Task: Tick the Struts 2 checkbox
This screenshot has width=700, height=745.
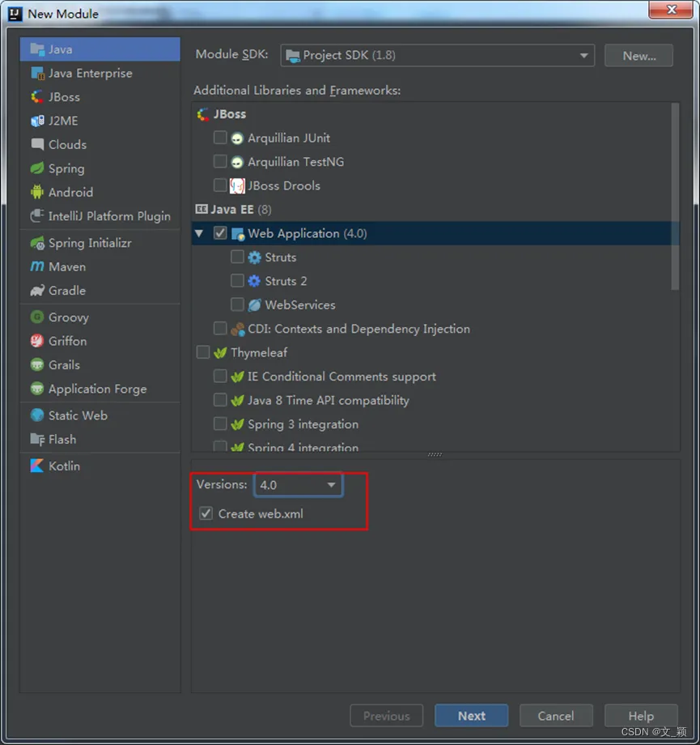Action: 237,281
